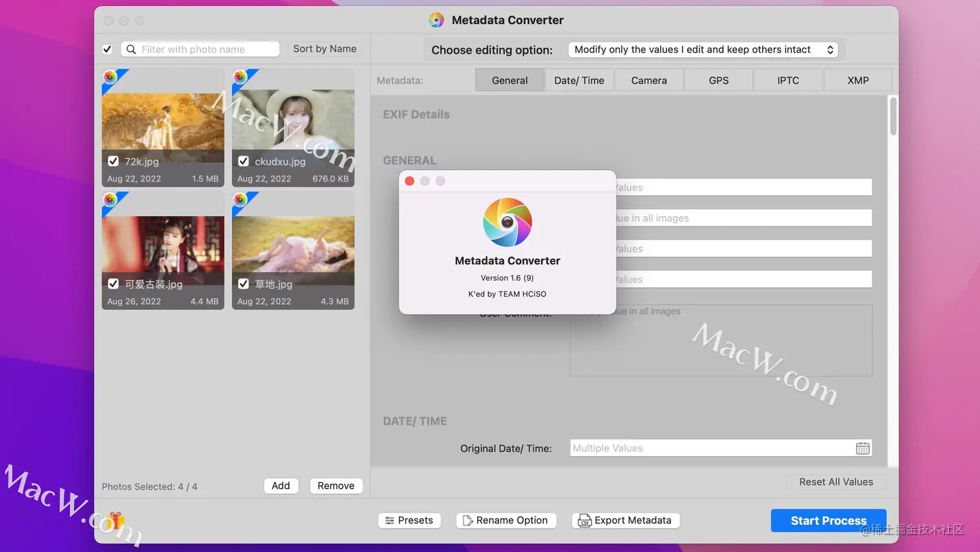
Task: Open Presets
Action: click(x=409, y=520)
